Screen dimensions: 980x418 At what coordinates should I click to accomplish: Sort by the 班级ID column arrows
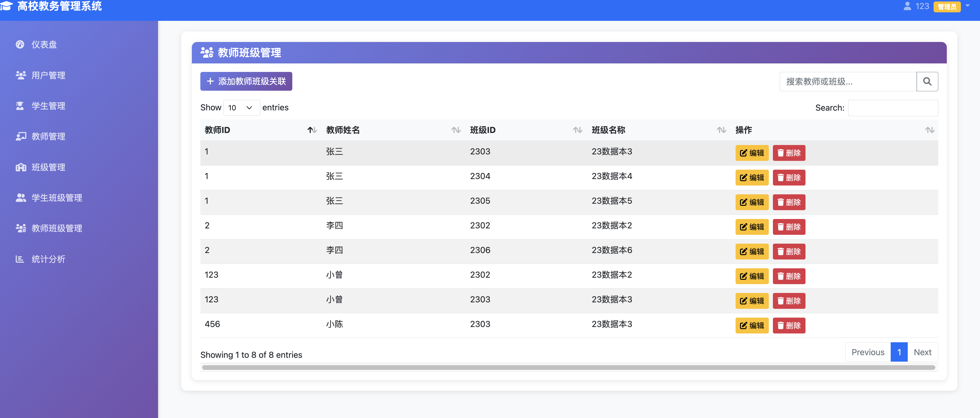point(577,130)
